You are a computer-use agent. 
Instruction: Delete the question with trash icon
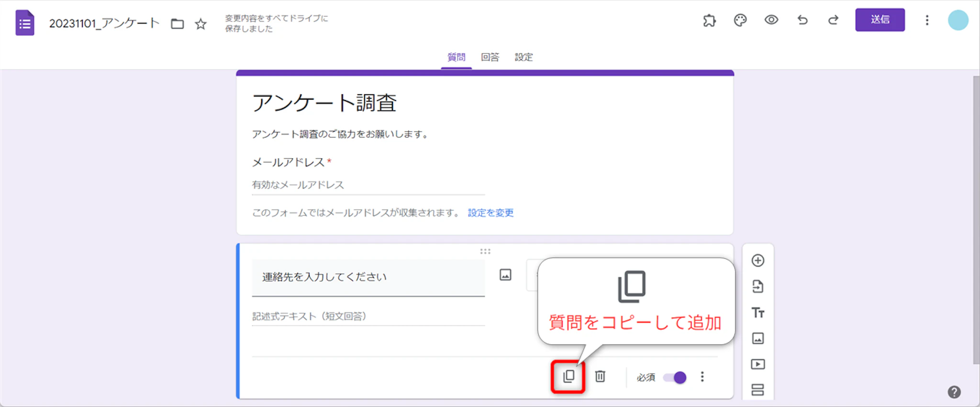tap(600, 376)
